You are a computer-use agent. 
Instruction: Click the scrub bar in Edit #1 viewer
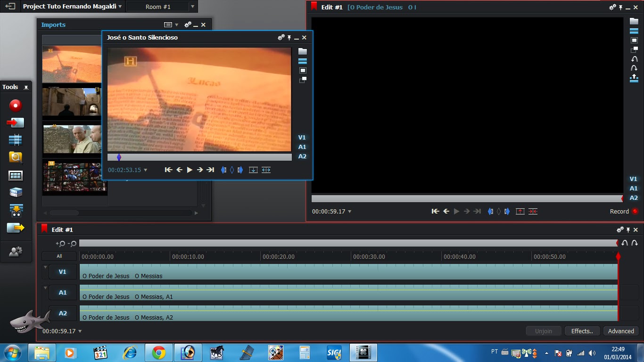[467, 199]
